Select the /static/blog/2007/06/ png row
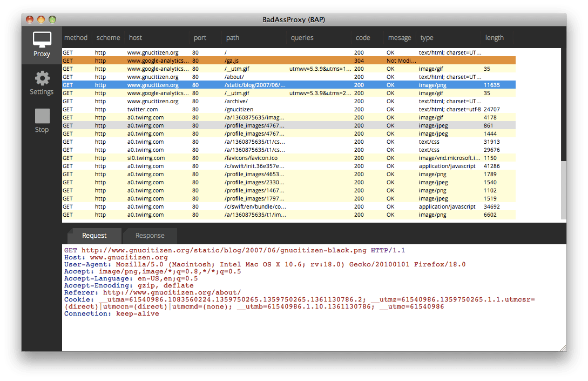588x381 pixels. 289,85
